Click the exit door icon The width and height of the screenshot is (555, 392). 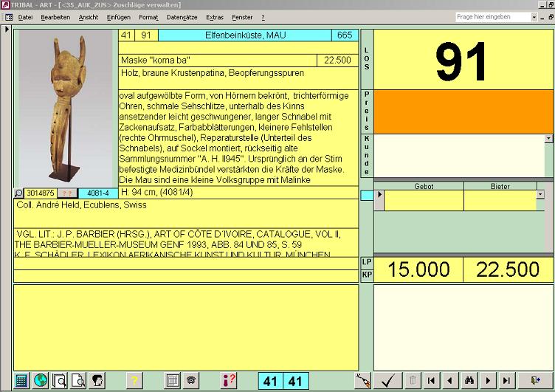coord(535,381)
